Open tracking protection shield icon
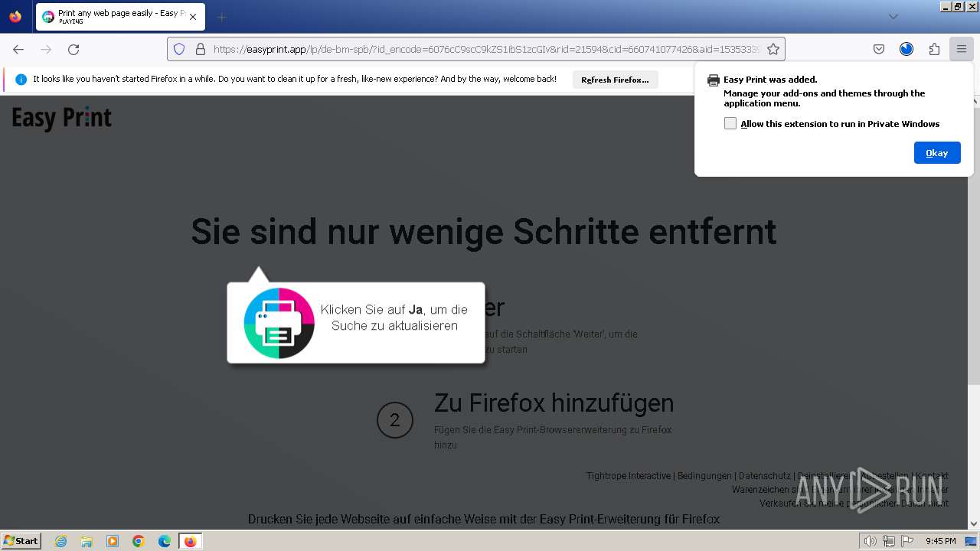Image resolution: width=980 pixels, height=551 pixels. point(179,49)
